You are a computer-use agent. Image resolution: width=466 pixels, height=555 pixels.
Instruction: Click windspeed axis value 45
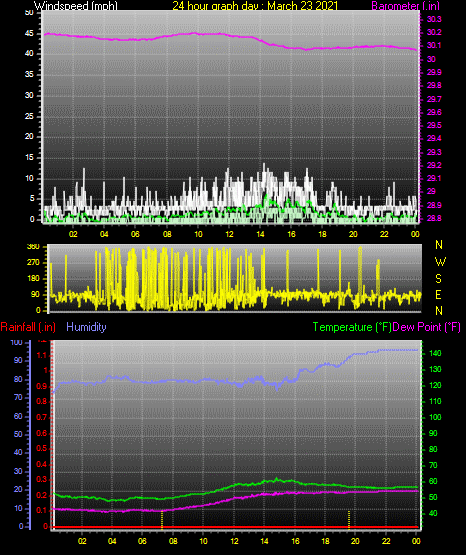[x=29, y=34]
